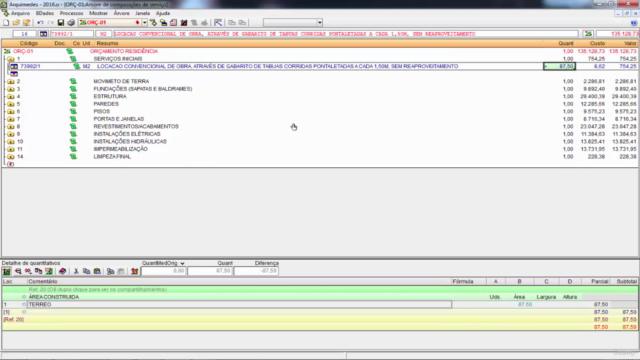Image resolution: width=640 pixels, height=360 pixels.
Task: Open the QuantMedOrig dropdown
Action: pos(182,263)
